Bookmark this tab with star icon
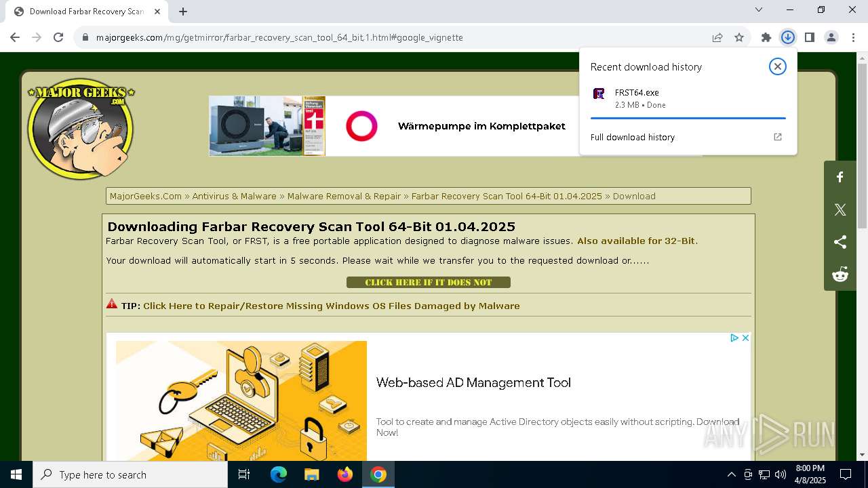This screenshot has width=868, height=488. click(x=739, y=37)
